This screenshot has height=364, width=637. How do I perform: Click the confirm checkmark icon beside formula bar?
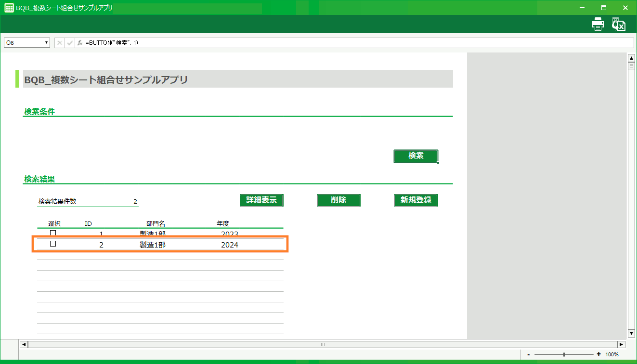point(70,43)
